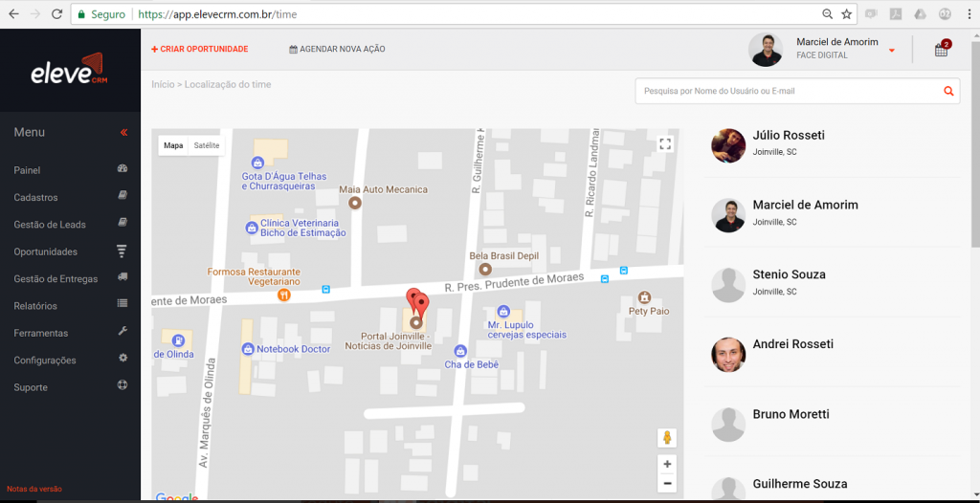Open calendar notifications icon with badge
Image resolution: width=980 pixels, height=503 pixels.
coord(942,50)
